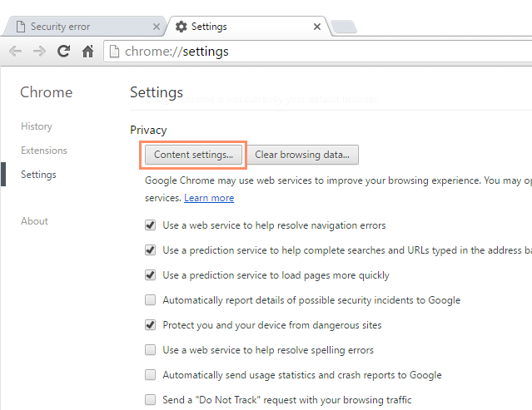The image size is (532, 410).
Task: Enable sending usage statistics and crash reports
Action: (x=151, y=375)
